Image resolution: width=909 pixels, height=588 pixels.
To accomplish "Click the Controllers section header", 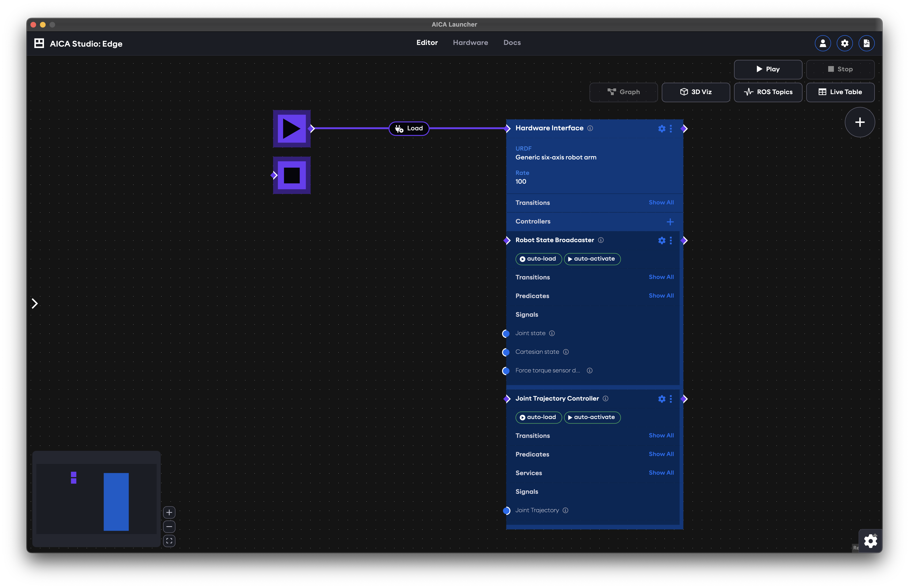I will pos(595,222).
